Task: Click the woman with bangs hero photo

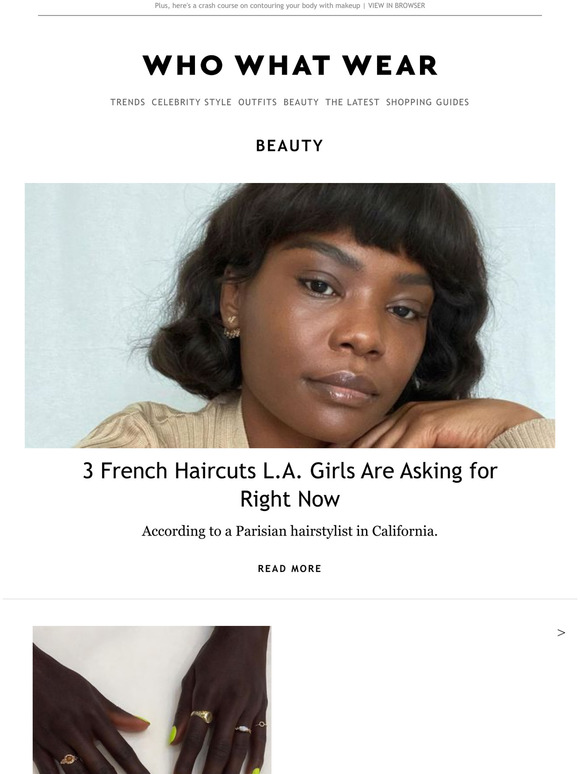Action: tap(290, 315)
